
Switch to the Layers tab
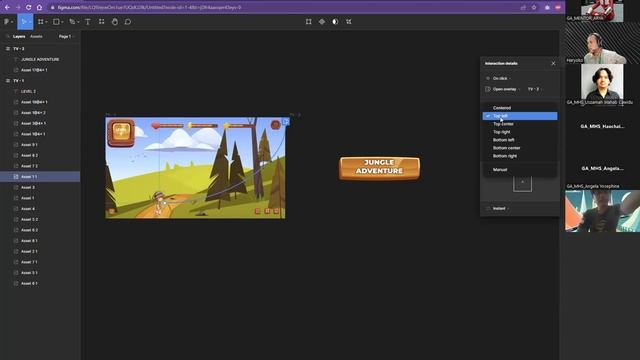pos(19,36)
